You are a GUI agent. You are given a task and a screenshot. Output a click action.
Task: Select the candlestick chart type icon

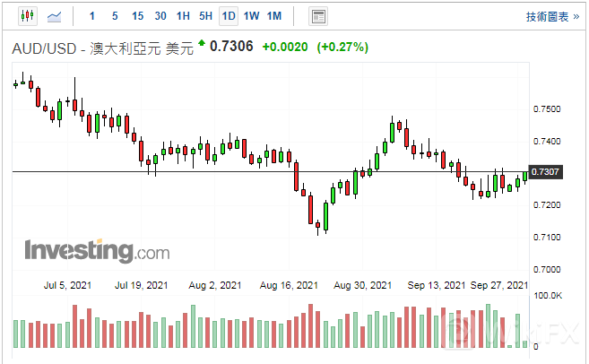[26, 16]
